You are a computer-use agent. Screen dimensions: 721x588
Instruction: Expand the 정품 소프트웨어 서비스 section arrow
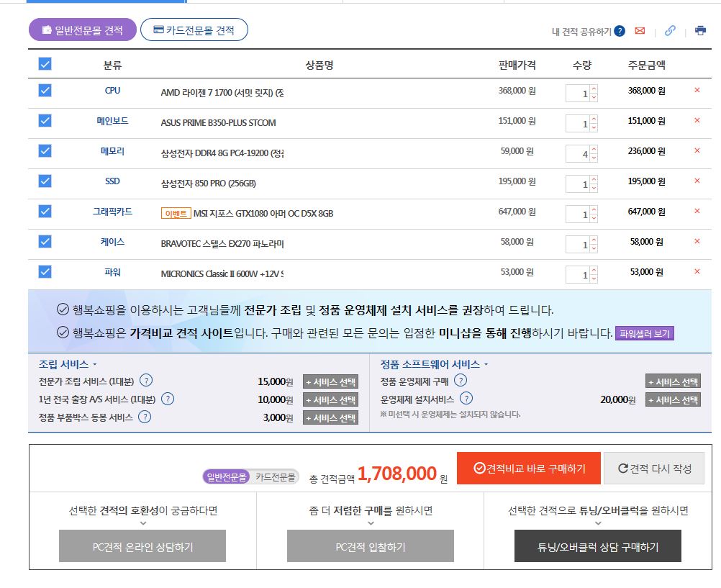[x=486, y=364]
